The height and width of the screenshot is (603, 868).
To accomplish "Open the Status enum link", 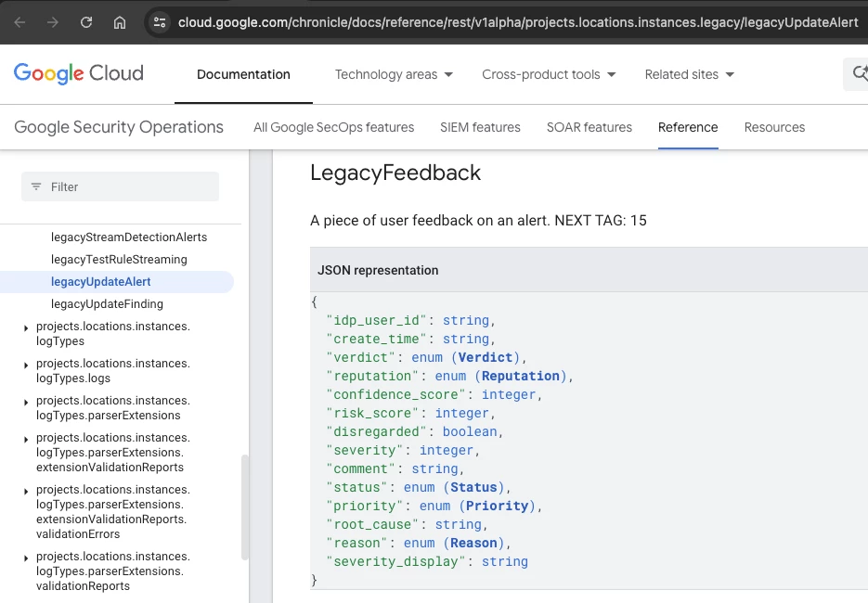I will point(473,487).
